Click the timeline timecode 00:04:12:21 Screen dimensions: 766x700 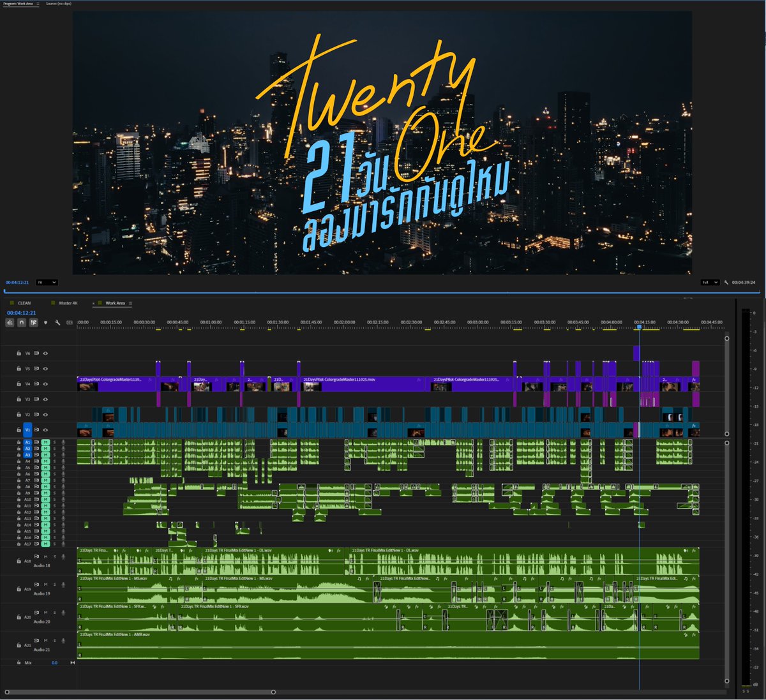click(x=22, y=313)
